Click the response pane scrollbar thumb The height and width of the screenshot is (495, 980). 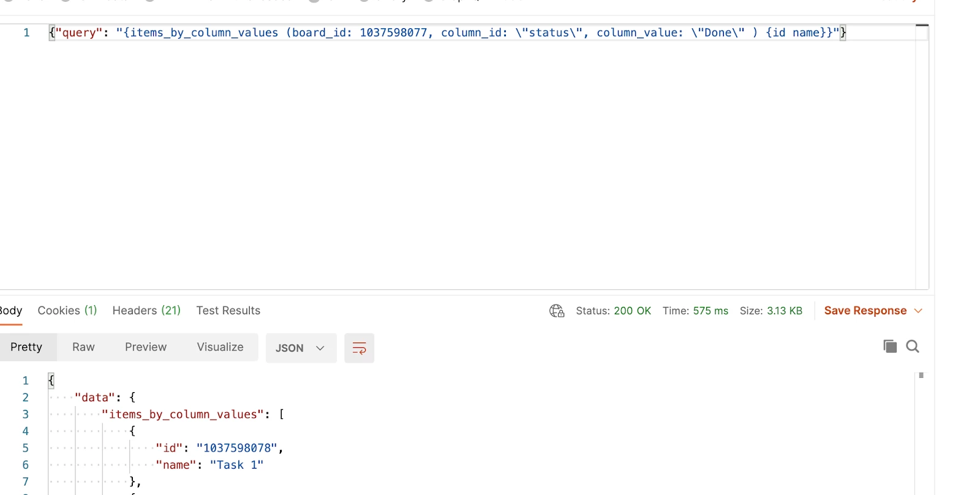pyautogui.click(x=921, y=375)
